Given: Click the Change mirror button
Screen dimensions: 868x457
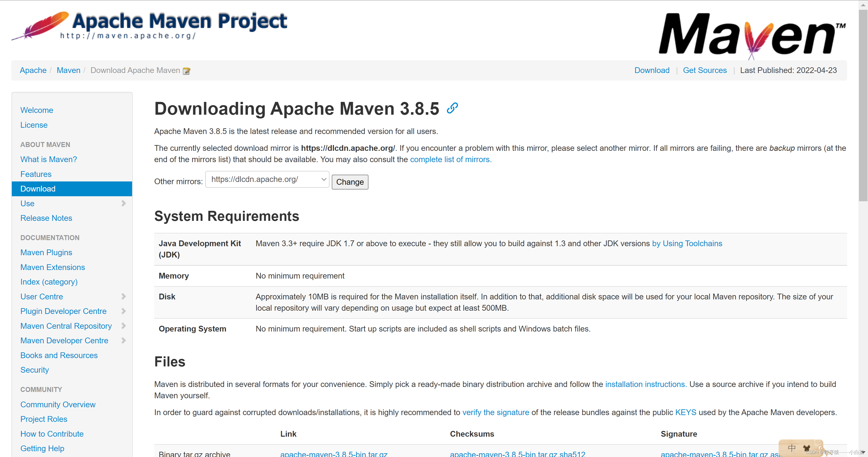Looking at the screenshot, I should pyautogui.click(x=350, y=182).
